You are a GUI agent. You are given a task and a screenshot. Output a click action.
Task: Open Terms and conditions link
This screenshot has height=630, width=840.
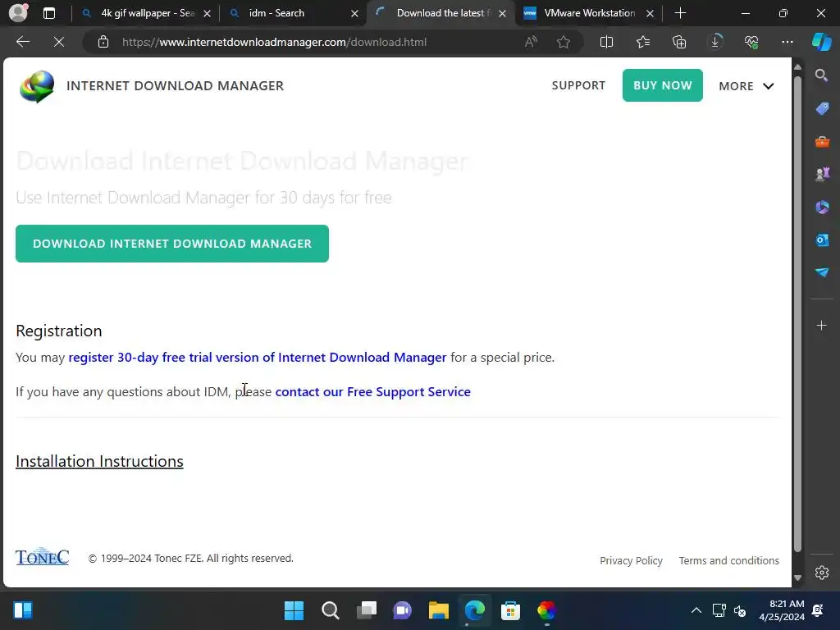coord(729,560)
